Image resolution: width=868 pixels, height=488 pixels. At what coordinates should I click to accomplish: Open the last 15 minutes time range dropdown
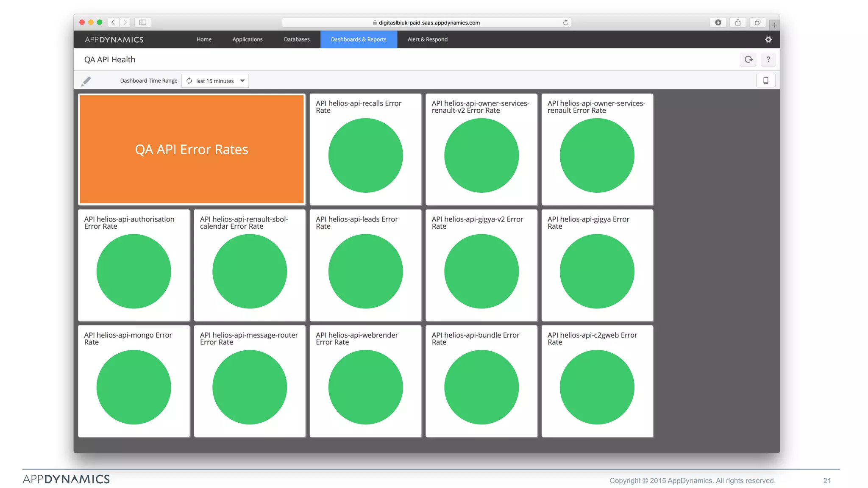point(215,81)
